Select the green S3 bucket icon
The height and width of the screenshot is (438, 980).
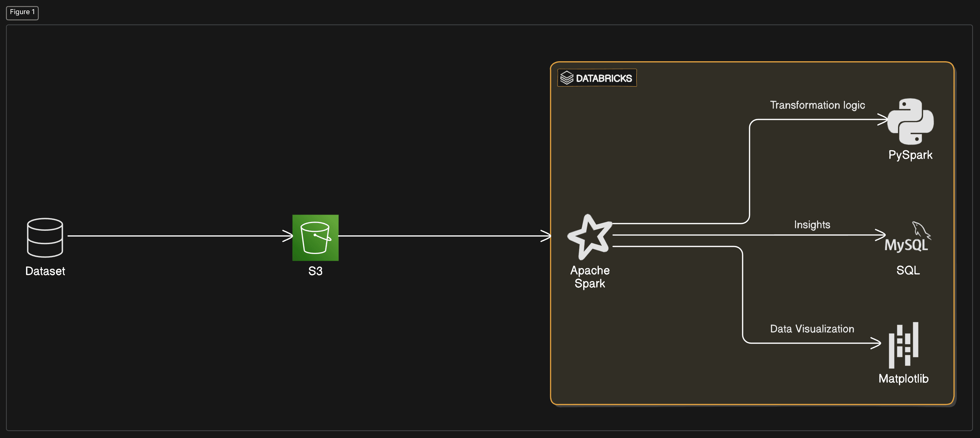[316, 237]
